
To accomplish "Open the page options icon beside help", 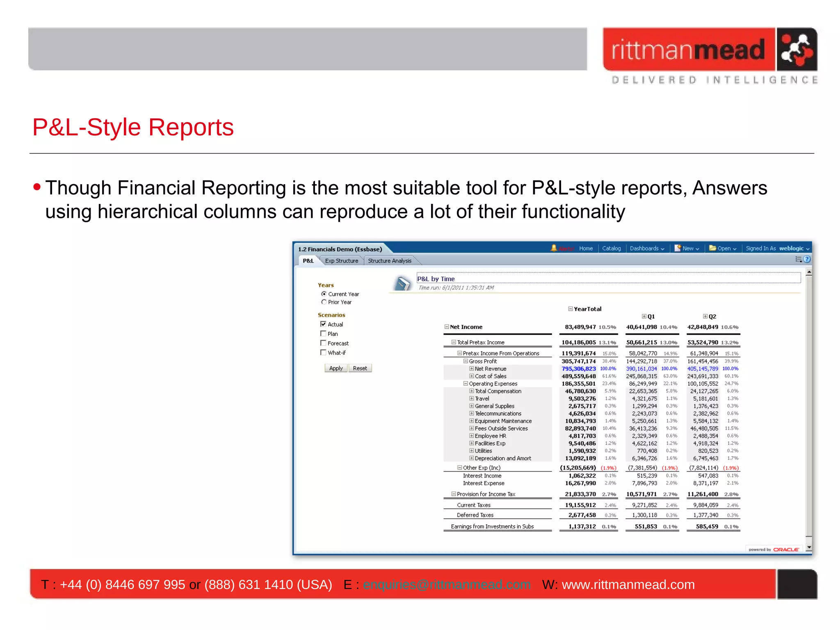I will [x=799, y=259].
